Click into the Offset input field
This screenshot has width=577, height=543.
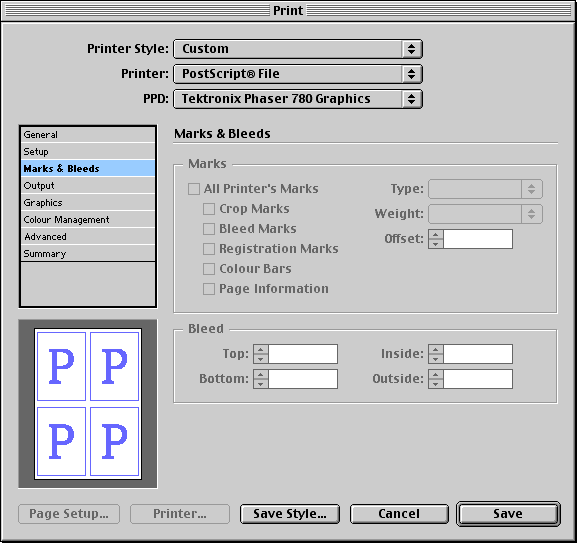(478, 239)
